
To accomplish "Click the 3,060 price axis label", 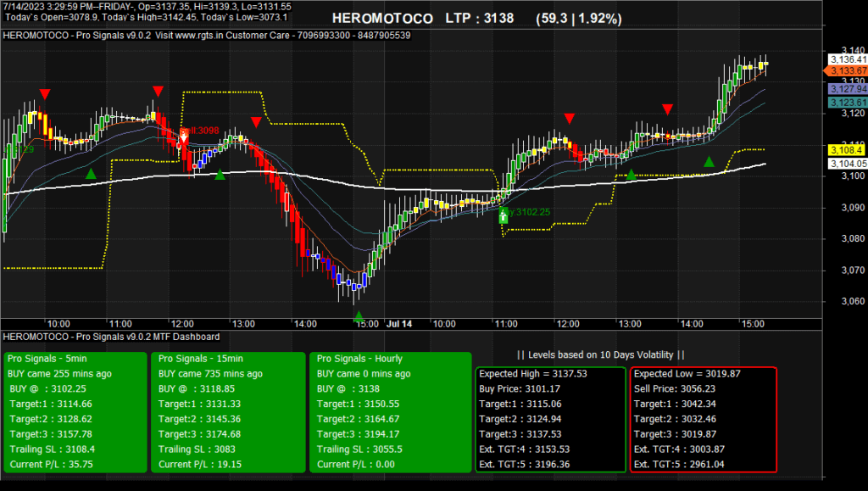I will tap(853, 302).
